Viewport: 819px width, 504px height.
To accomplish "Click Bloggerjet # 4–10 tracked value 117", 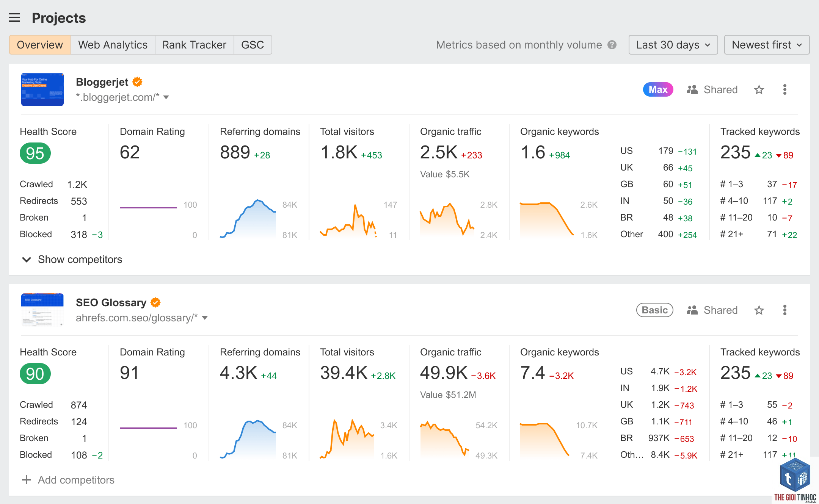I will tap(770, 201).
